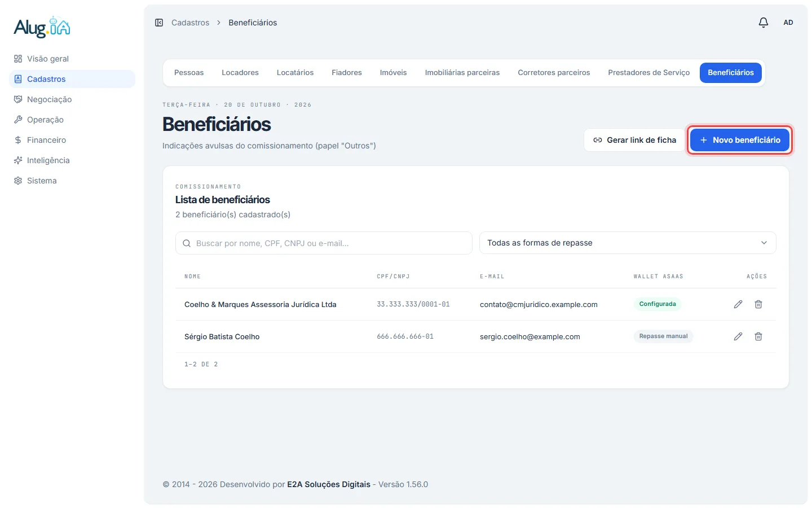Edit Sérgio Batista Coelho with pencil icon

point(738,336)
